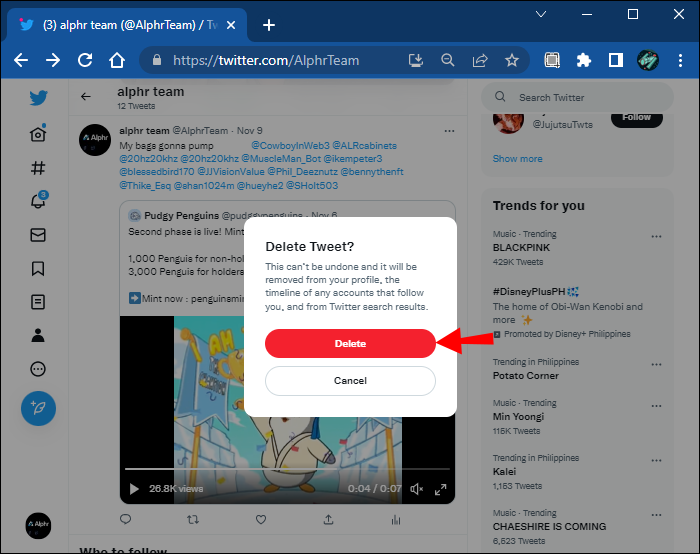The width and height of the screenshot is (700, 554).
Task: Open the Potato Corner trend
Action: pos(525,376)
